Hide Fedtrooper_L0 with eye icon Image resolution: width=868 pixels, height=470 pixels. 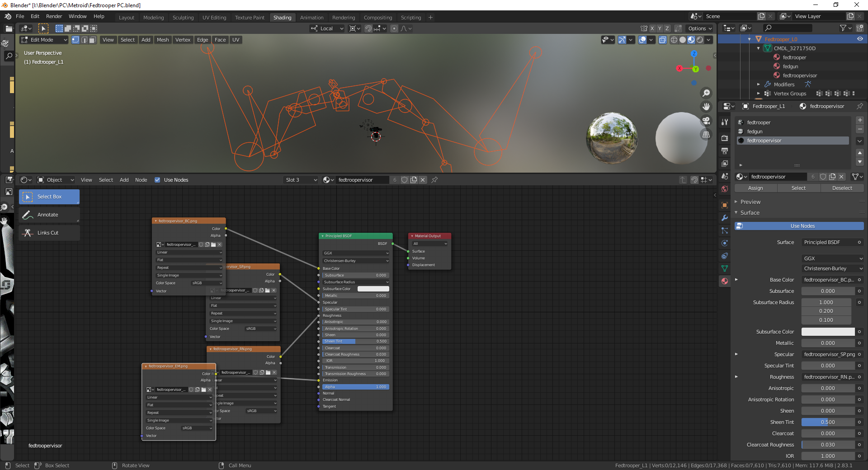[x=860, y=39]
